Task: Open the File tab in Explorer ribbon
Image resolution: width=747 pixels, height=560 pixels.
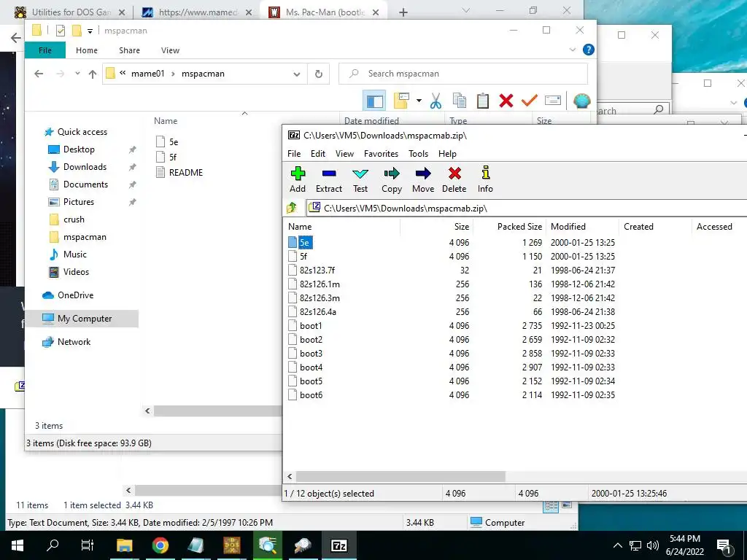Action: coord(45,50)
